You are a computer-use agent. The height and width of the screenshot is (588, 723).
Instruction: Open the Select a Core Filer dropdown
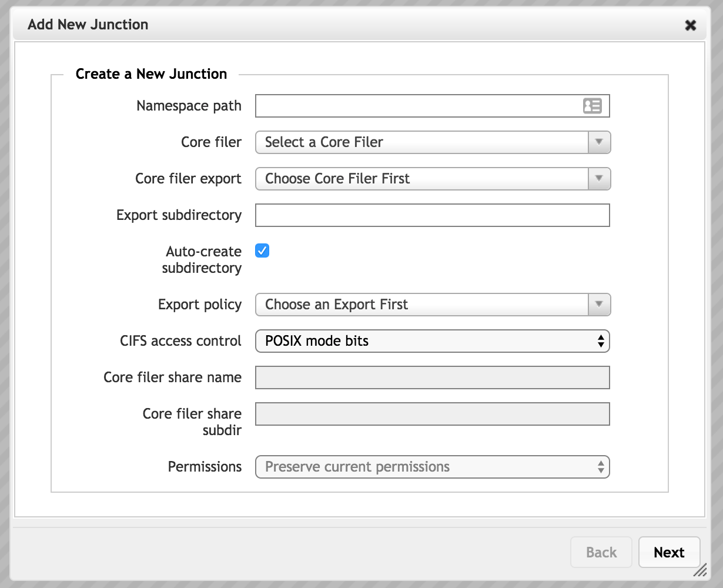432,142
